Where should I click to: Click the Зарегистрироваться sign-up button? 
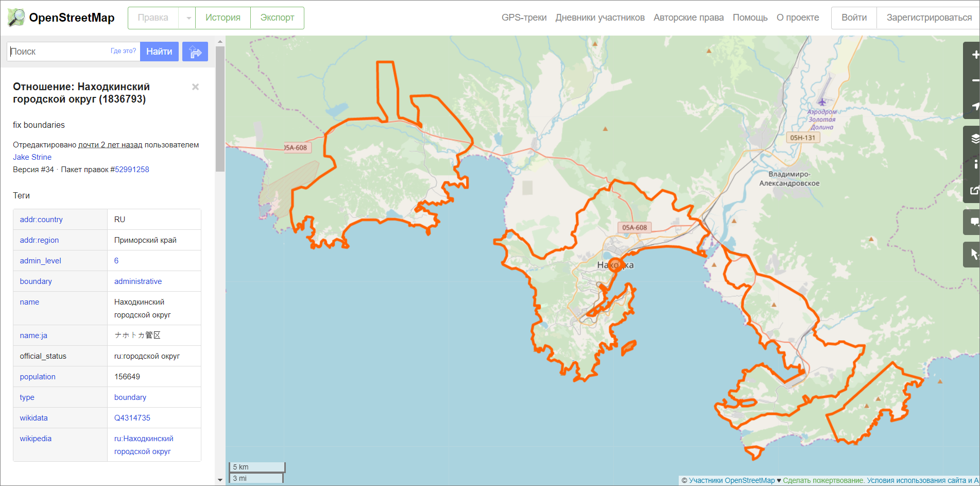tap(929, 18)
